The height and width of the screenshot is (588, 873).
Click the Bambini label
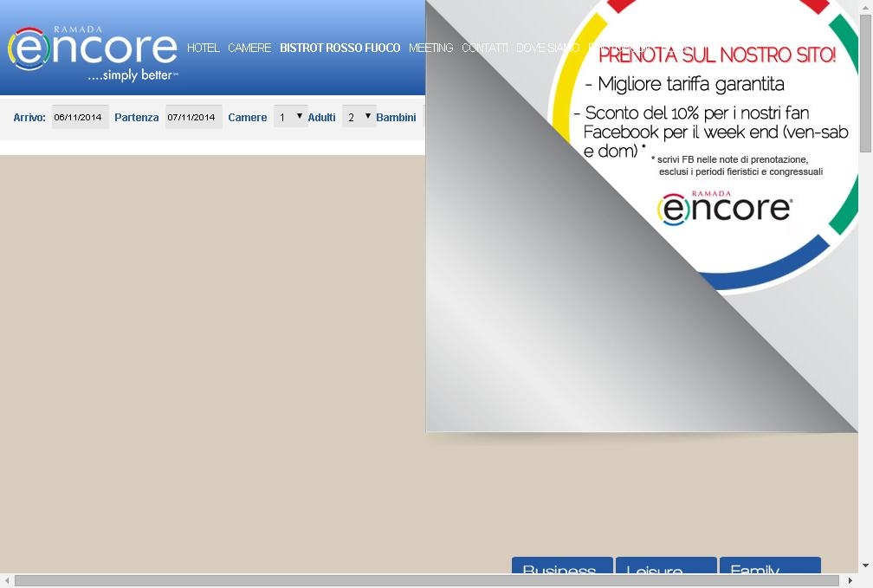(x=396, y=118)
